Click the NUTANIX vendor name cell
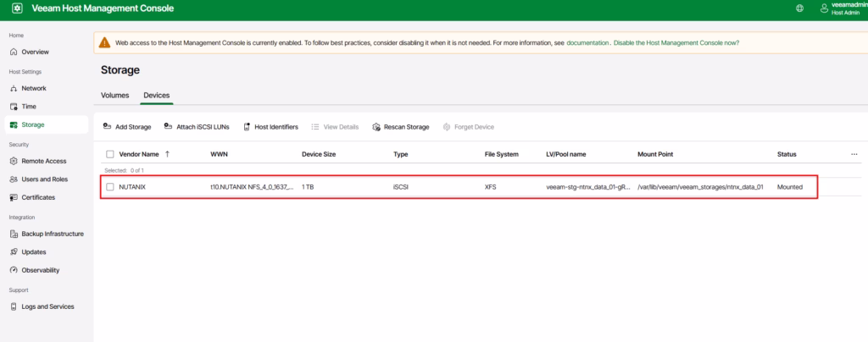 pyautogui.click(x=132, y=187)
